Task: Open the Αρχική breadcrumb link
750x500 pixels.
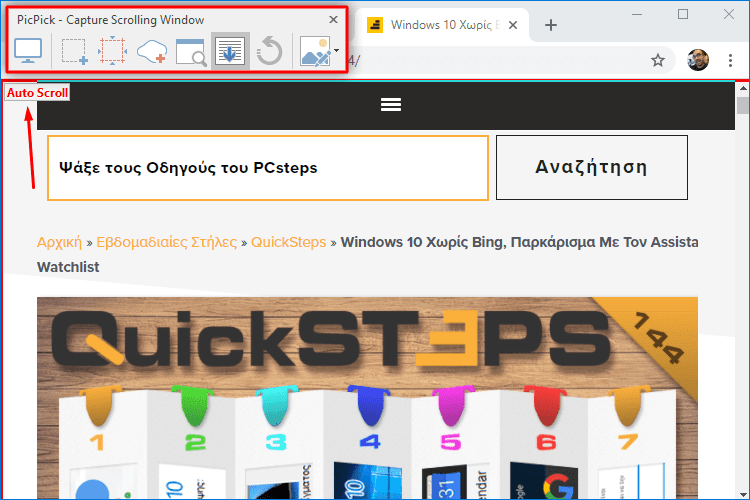Action: click(x=59, y=242)
